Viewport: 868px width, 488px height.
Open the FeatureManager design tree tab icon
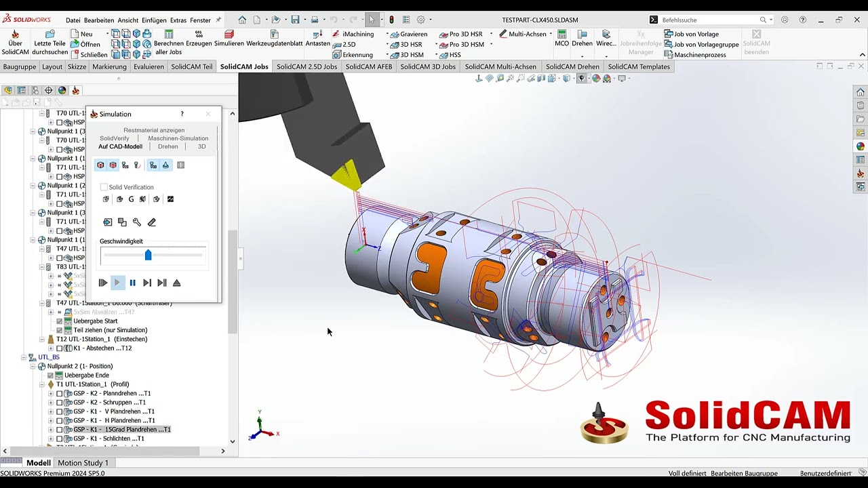click(8, 90)
